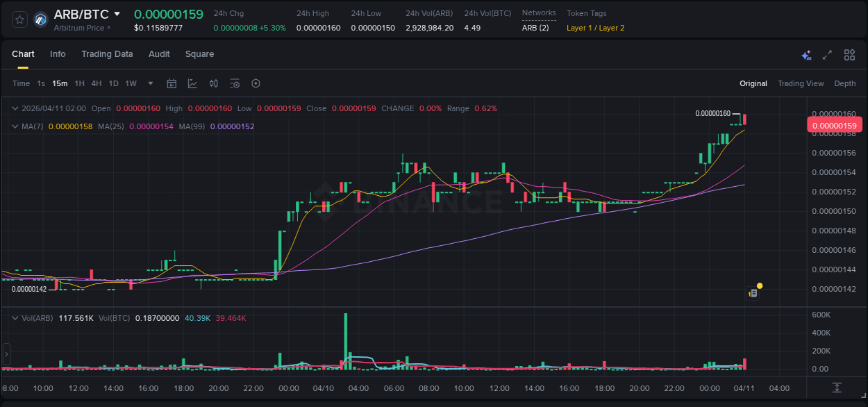Switch to the Audit tab

tap(159, 54)
